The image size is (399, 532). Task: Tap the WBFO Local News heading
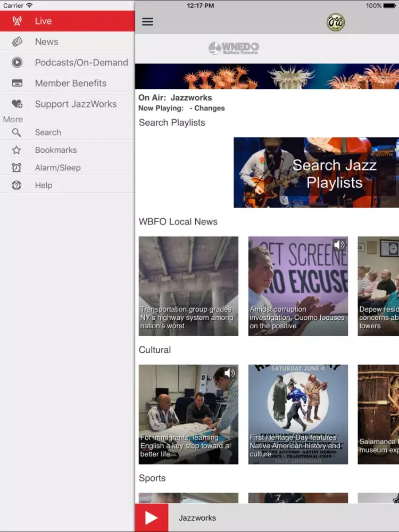[x=178, y=221]
